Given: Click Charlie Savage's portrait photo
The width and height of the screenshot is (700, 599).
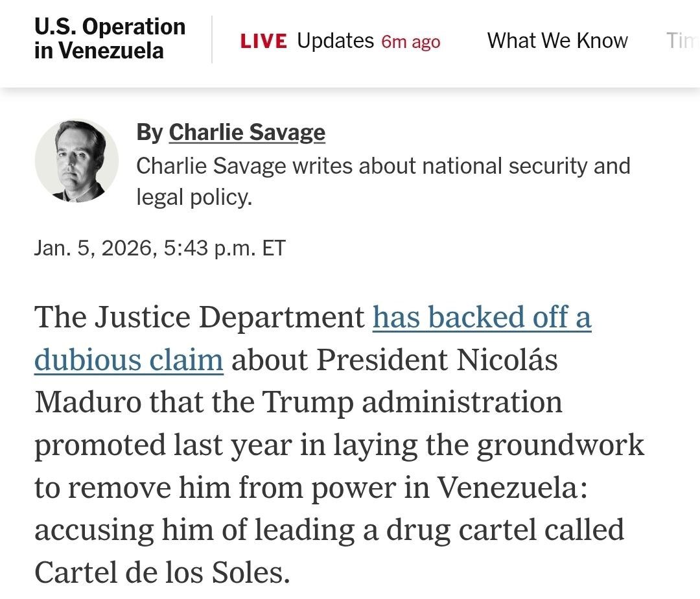Looking at the screenshot, I should [x=76, y=161].
